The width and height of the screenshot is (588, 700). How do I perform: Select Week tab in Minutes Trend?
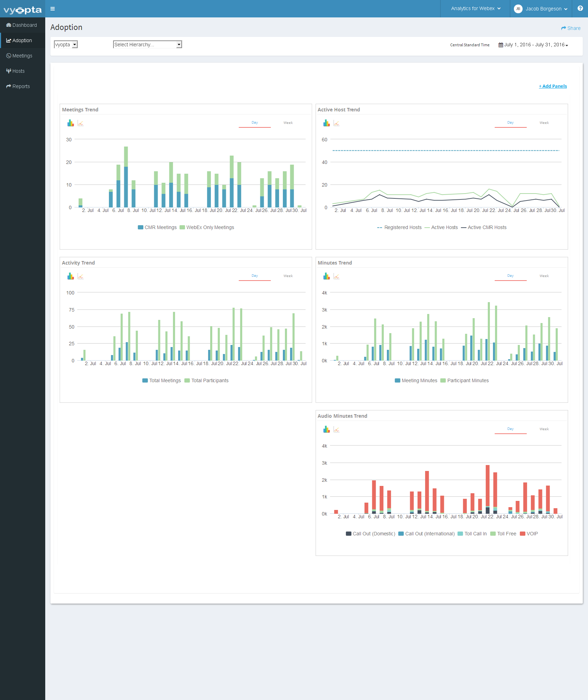[x=544, y=276]
